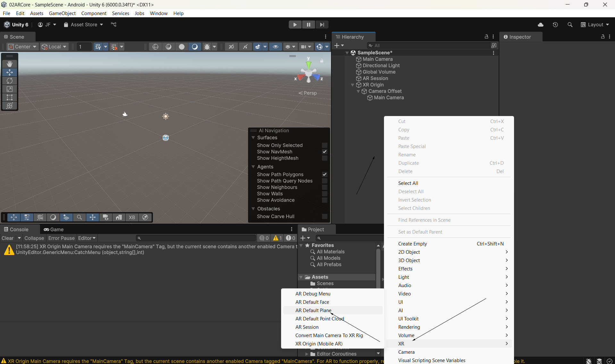The height and width of the screenshot is (364, 615).
Task: Click the Clear console button
Action: (8, 238)
